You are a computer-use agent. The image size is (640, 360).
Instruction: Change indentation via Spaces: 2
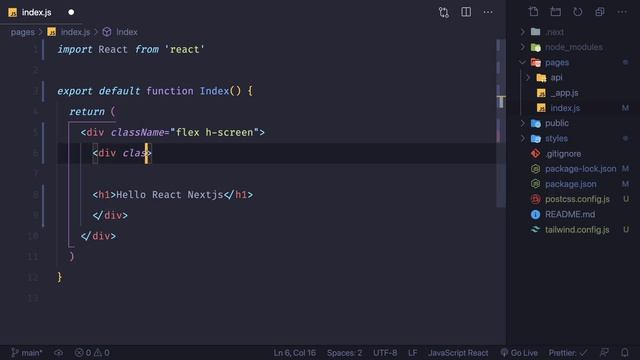pyautogui.click(x=344, y=353)
